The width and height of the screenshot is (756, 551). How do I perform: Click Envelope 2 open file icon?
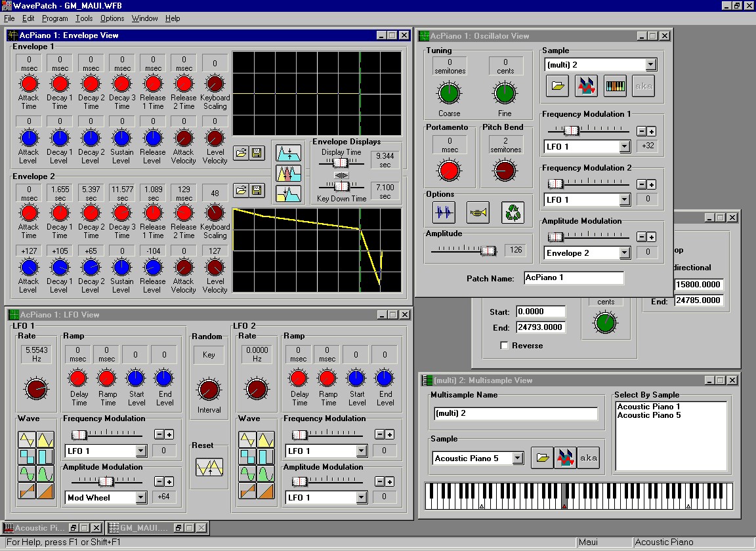click(241, 190)
